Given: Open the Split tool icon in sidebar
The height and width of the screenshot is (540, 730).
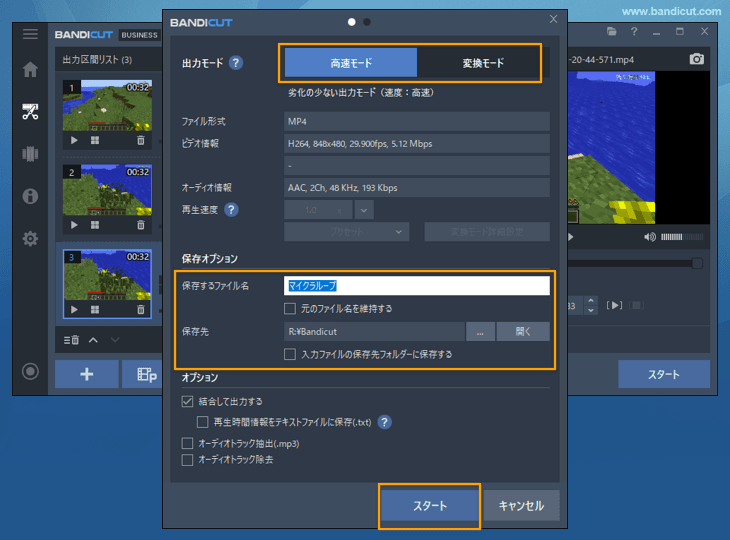Looking at the screenshot, I should pos(30,154).
